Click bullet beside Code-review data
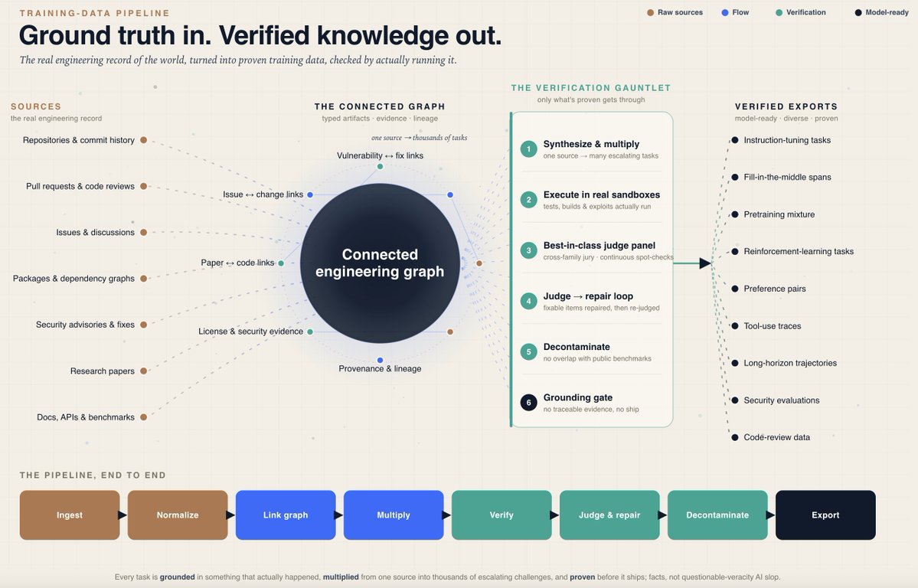Image resolution: width=918 pixels, height=588 pixels. tap(735, 437)
